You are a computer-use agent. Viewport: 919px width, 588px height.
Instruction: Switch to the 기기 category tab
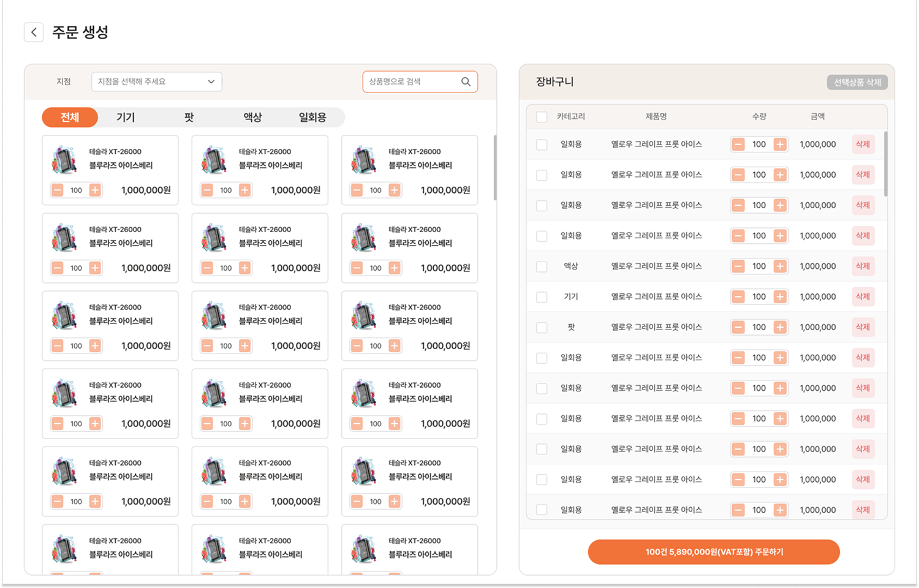(x=126, y=117)
